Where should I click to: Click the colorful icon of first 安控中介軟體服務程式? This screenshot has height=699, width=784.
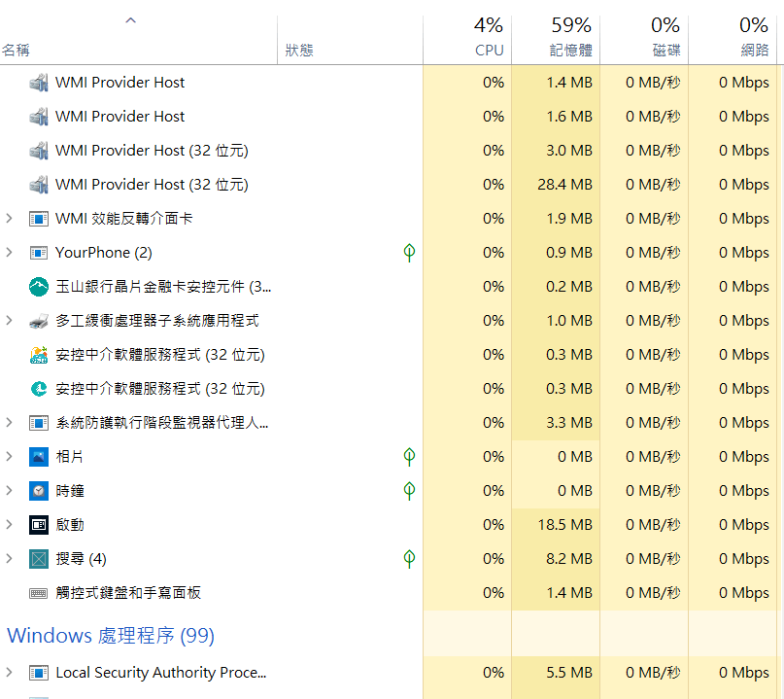[x=39, y=355]
